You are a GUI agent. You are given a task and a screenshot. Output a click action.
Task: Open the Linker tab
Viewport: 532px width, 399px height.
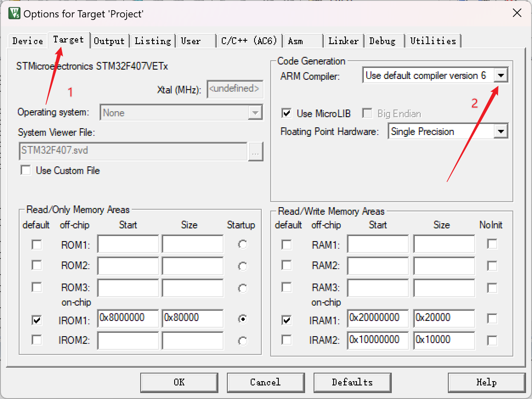pos(343,41)
